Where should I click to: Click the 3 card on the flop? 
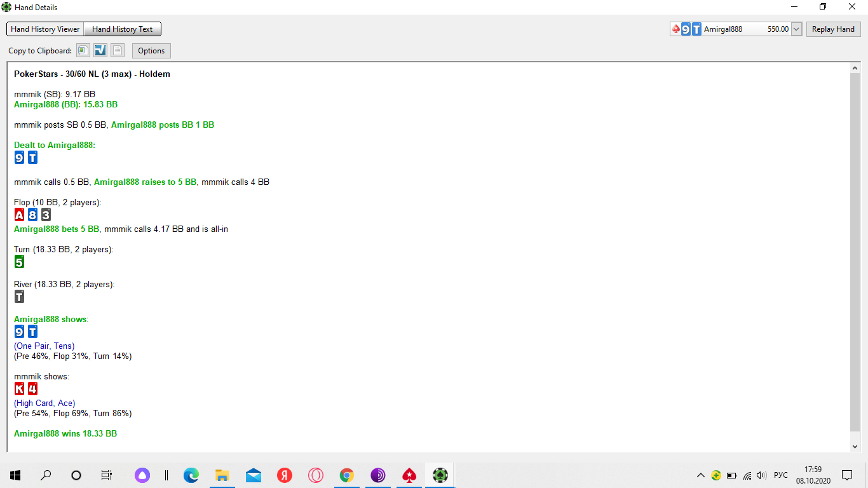46,215
